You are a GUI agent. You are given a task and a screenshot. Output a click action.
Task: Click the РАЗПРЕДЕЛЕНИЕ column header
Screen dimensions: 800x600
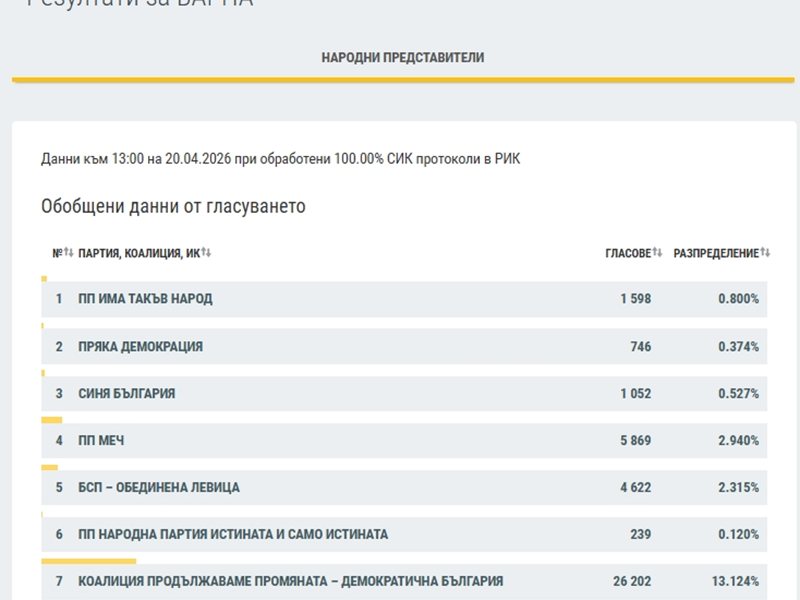coord(716,253)
